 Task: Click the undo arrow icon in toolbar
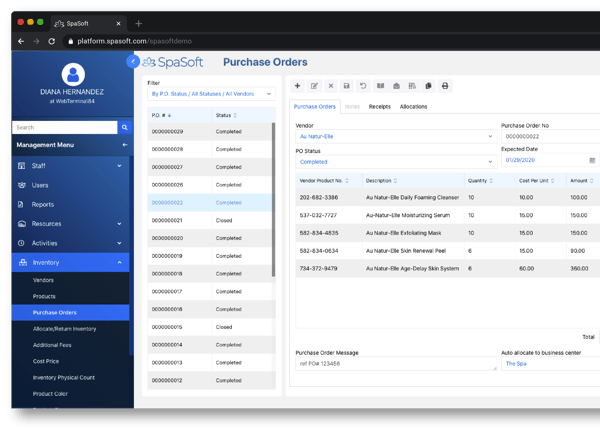coord(363,86)
